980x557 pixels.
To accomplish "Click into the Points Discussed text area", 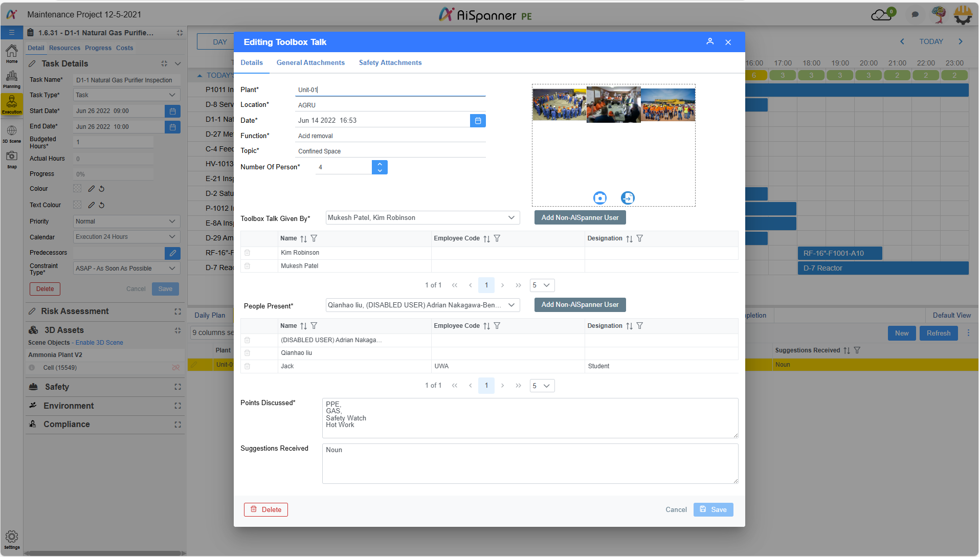I will point(529,418).
